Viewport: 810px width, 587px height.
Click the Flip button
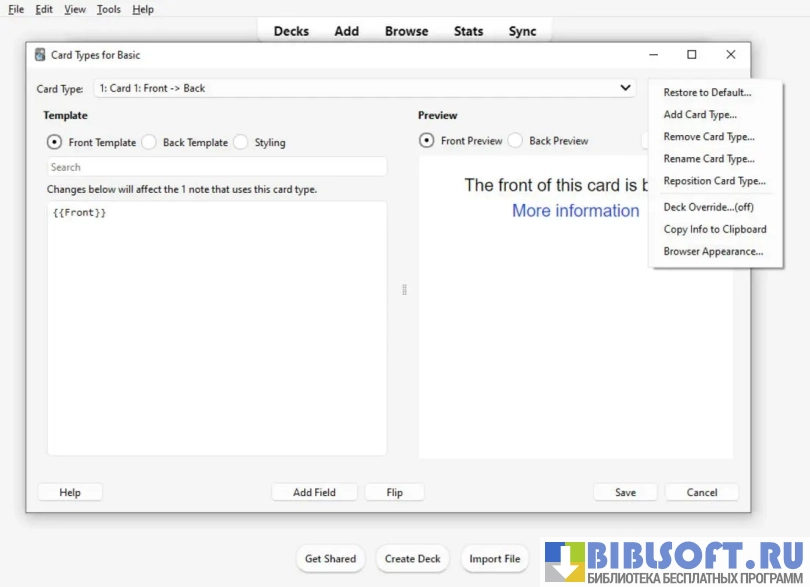coord(395,492)
